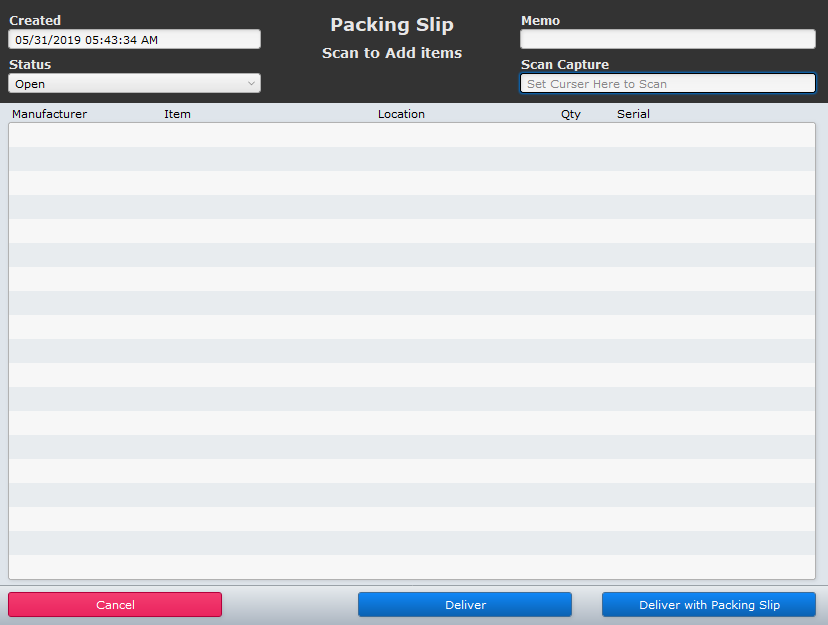Place cursor in the Scan Capture field

[667, 83]
